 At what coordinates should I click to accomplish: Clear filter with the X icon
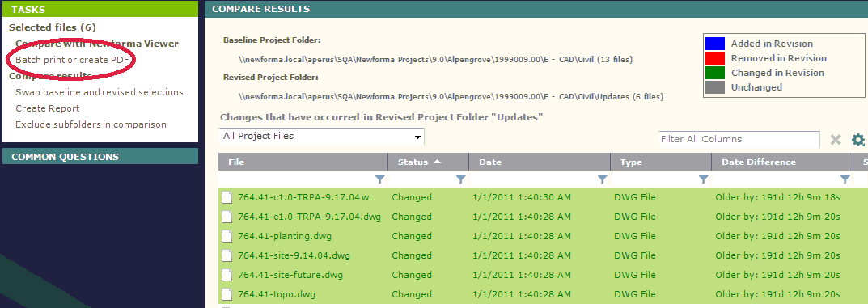click(x=836, y=140)
